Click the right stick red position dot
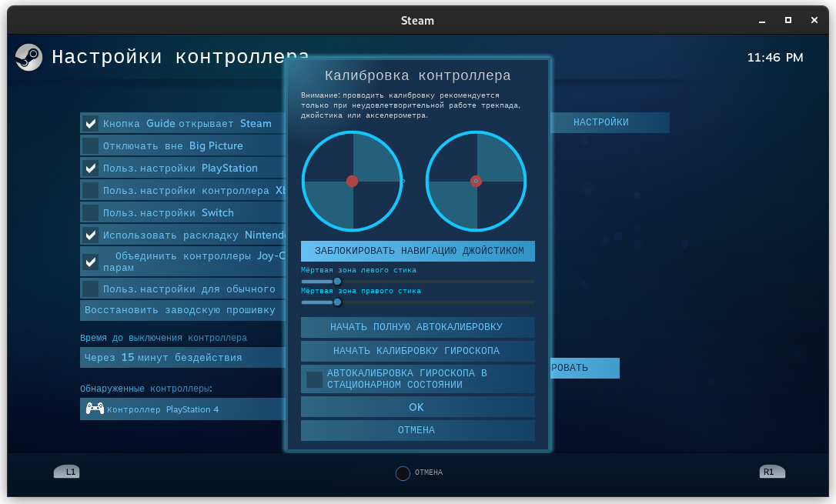The height and width of the screenshot is (504, 836). pyautogui.click(x=476, y=181)
